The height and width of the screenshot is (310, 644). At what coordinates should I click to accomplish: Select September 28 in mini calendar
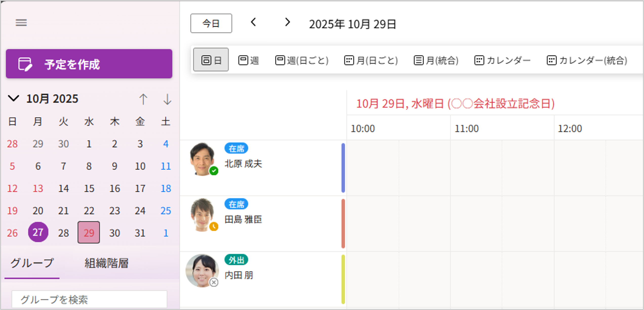[12, 144]
